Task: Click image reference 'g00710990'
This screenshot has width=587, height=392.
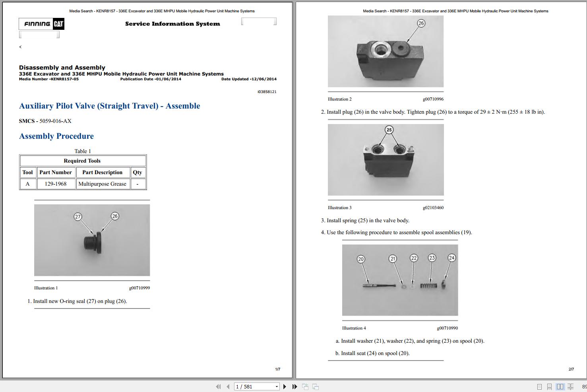Action: (x=448, y=328)
